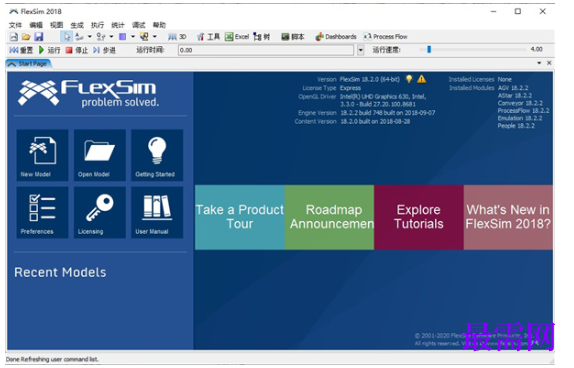The width and height of the screenshot is (574, 368).
Task: Click the run speed value 4.00
Action: click(x=537, y=49)
